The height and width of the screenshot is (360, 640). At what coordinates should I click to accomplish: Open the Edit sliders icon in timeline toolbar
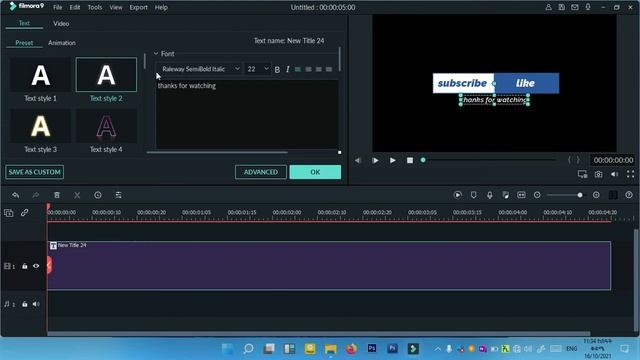(x=118, y=196)
